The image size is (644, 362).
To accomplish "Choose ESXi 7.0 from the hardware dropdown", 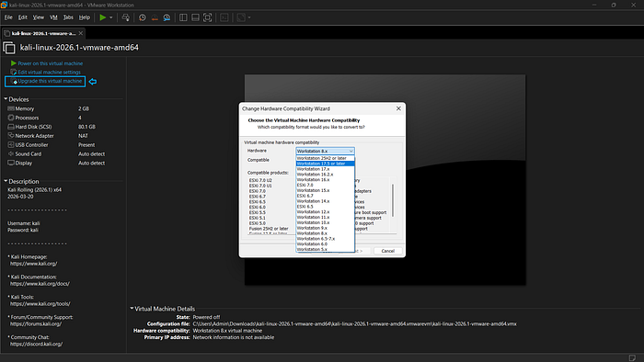I will pyautogui.click(x=325, y=185).
